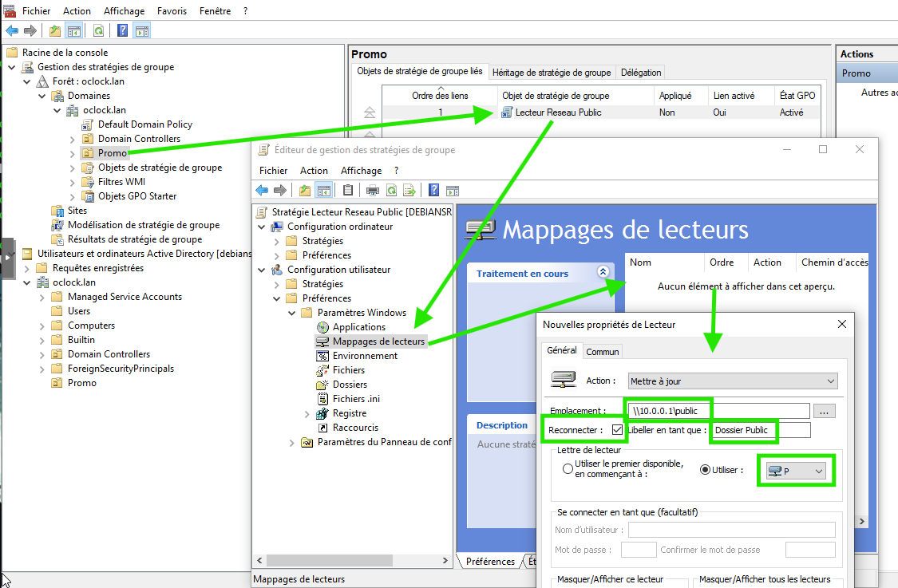Expand the Registre tree node
Image resolution: width=898 pixels, height=588 pixels.
click(x=307, y=413)
